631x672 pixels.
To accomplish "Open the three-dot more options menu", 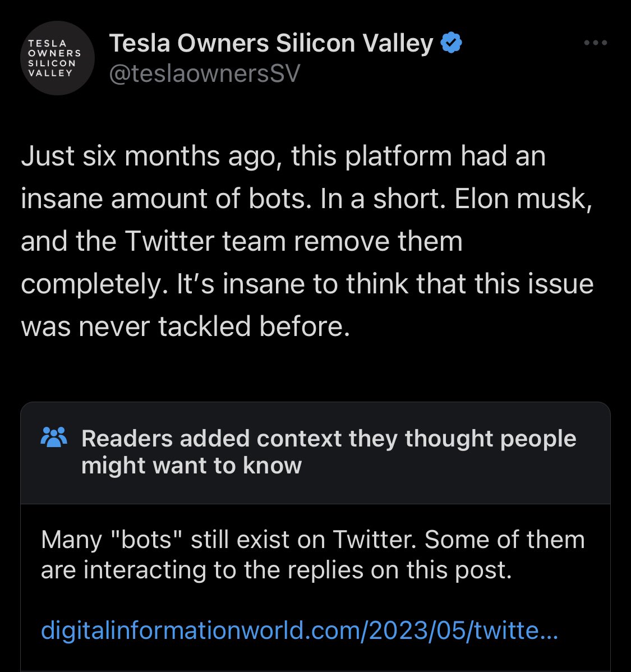I will [596, 43].
